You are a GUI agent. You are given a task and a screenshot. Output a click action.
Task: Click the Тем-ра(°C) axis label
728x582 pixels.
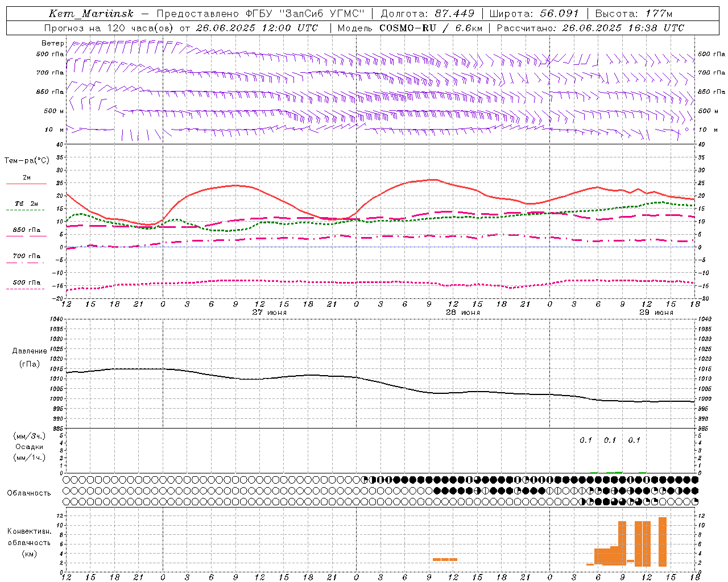point(27,161)
